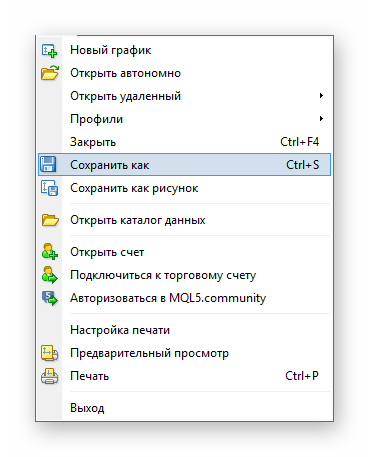Click the Ctrl+F4 shortcut label

299,142
